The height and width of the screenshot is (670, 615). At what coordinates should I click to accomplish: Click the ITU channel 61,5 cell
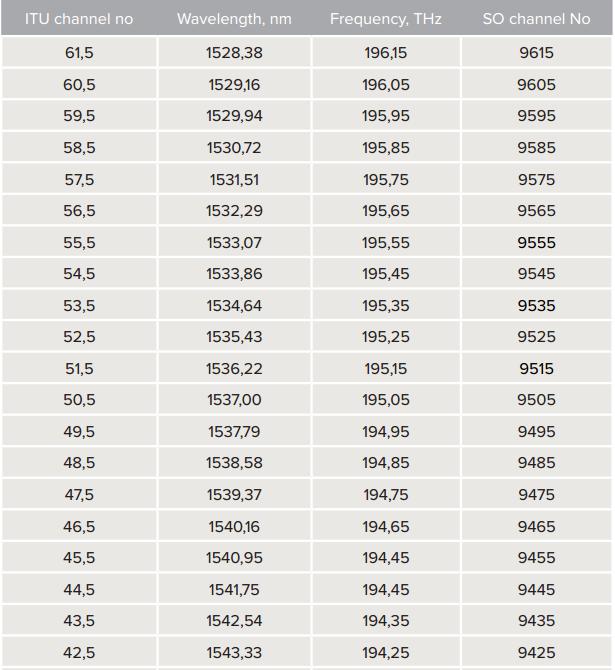(79, 53)
